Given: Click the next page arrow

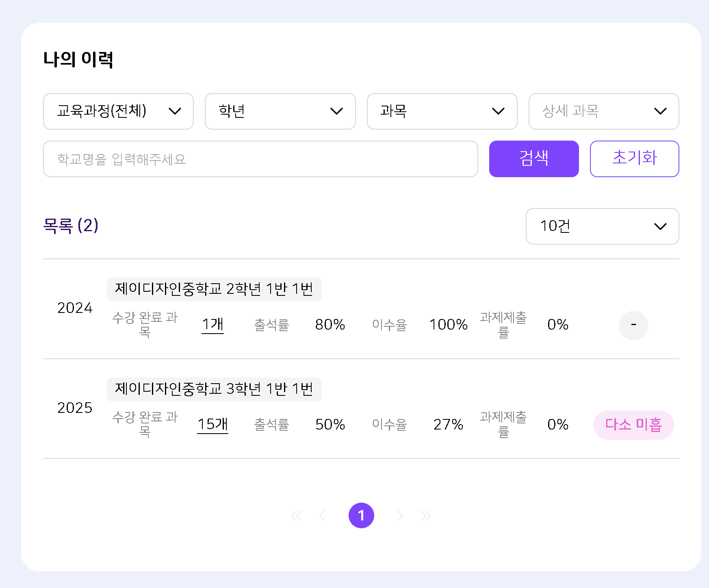Looking at the screenshot, I should click(x=400, y=516).
